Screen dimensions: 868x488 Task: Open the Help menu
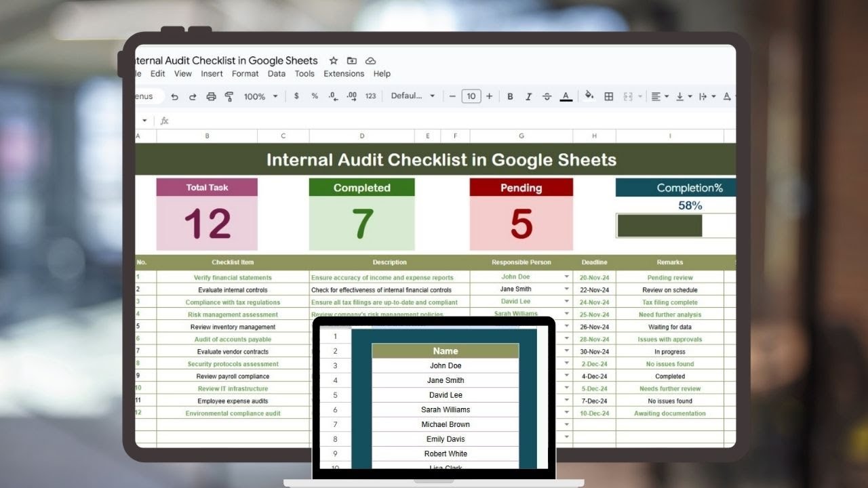tap(382, 74)
